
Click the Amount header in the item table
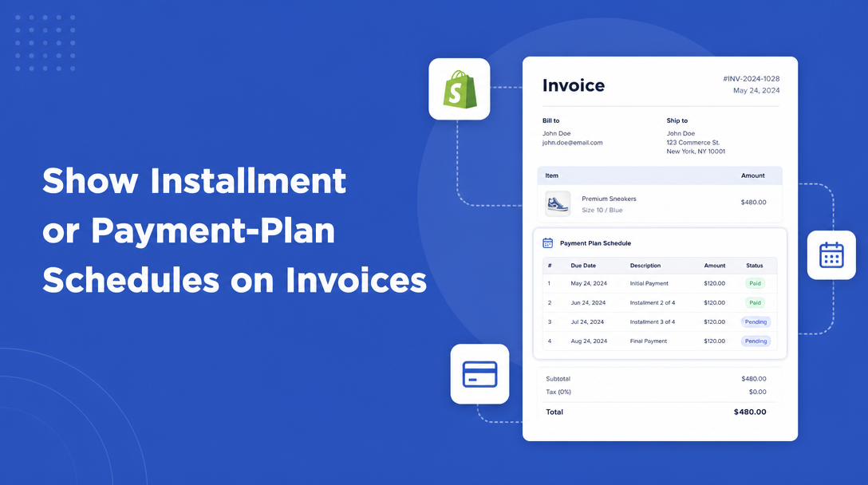tap(753, 175)
